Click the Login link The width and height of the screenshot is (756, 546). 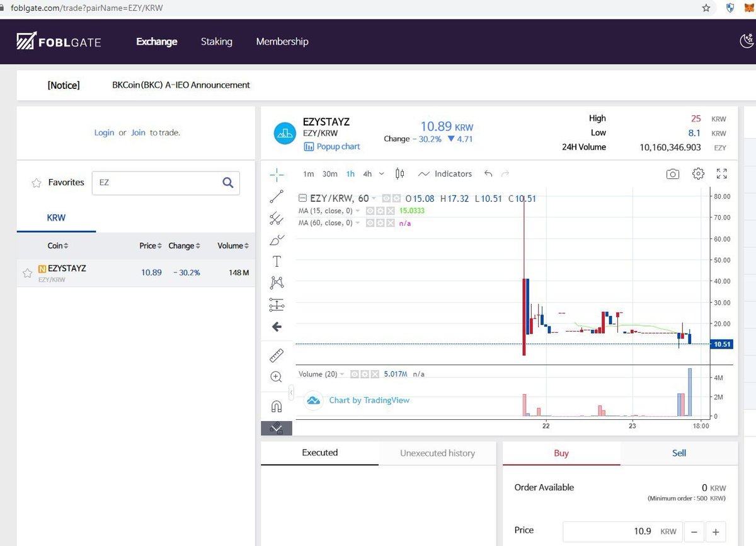[x=104, y=132]
